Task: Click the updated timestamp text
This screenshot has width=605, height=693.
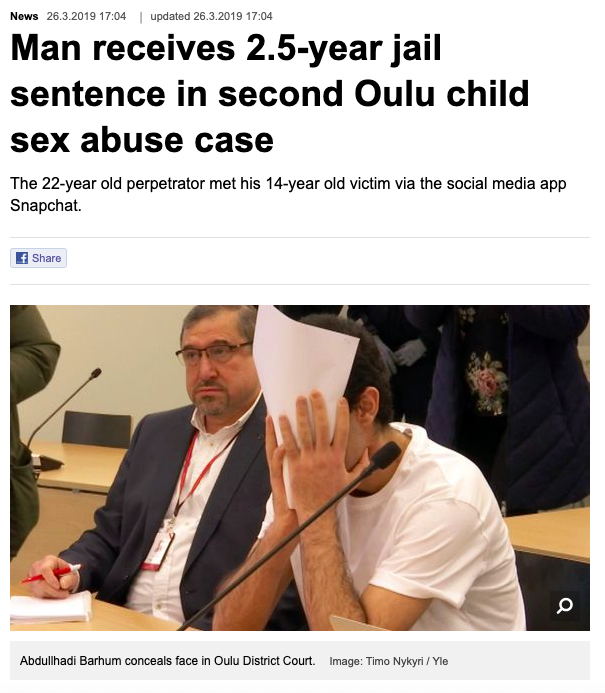Action: pos(211,16)
